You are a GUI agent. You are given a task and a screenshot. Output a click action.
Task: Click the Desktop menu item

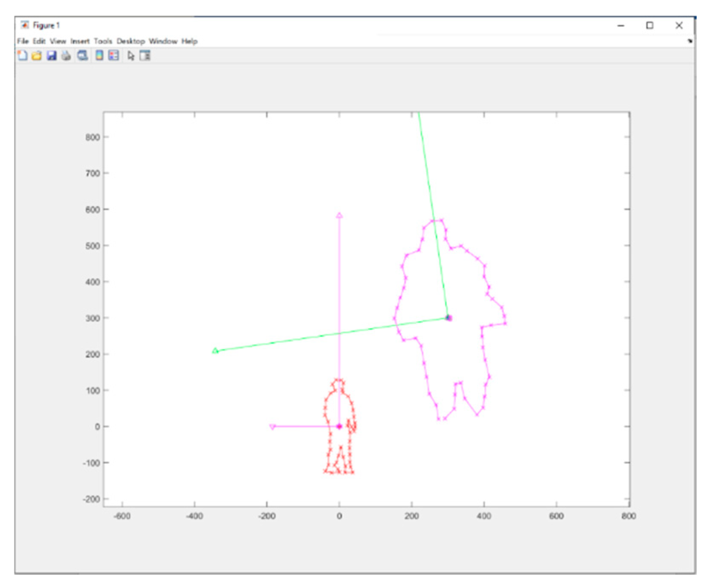click(x=131, y=41)
